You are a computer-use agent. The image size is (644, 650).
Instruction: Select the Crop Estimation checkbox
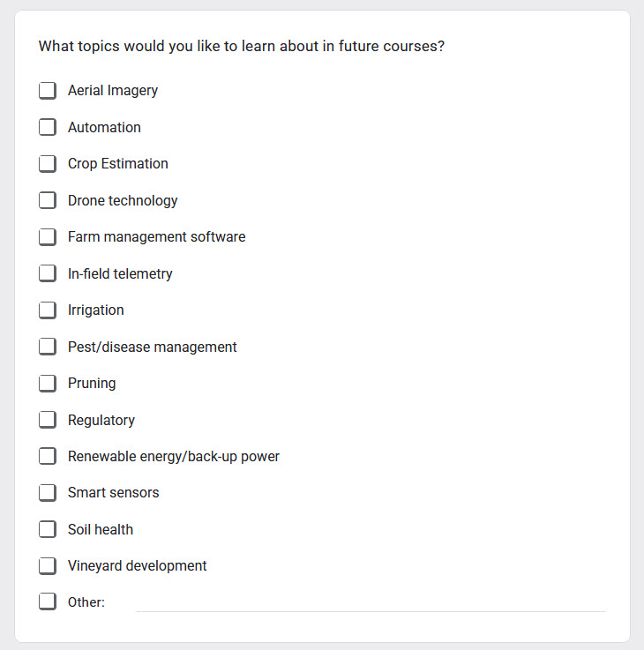click(48, 163)
